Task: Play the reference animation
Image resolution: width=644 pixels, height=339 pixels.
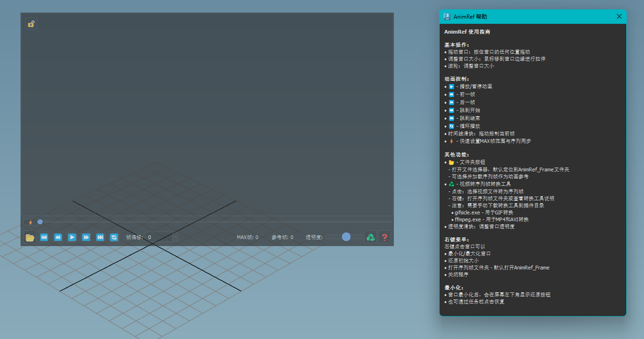Action: click(72, 237)
